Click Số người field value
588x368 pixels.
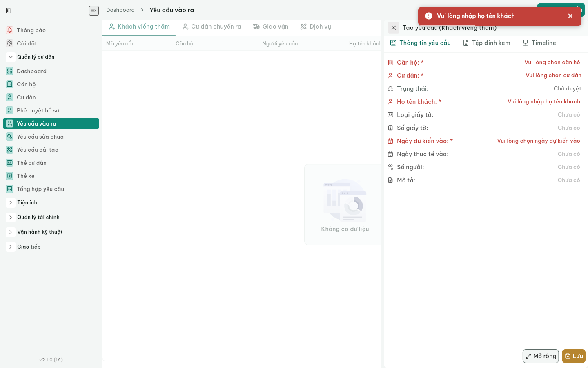pos(569,167)
